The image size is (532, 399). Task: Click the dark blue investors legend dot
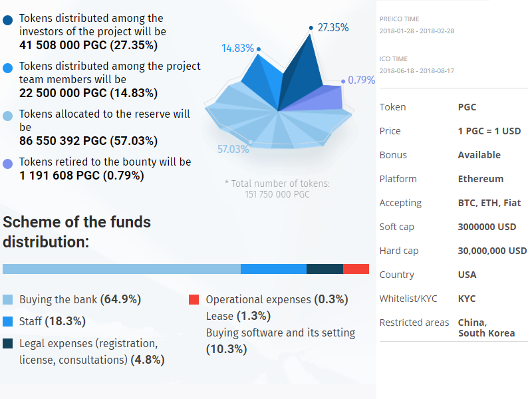click(x=8, y=20)
